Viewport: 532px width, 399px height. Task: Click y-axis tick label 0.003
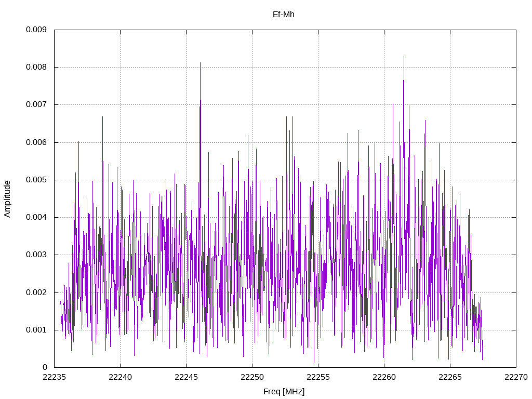click(x=36, y=255)
